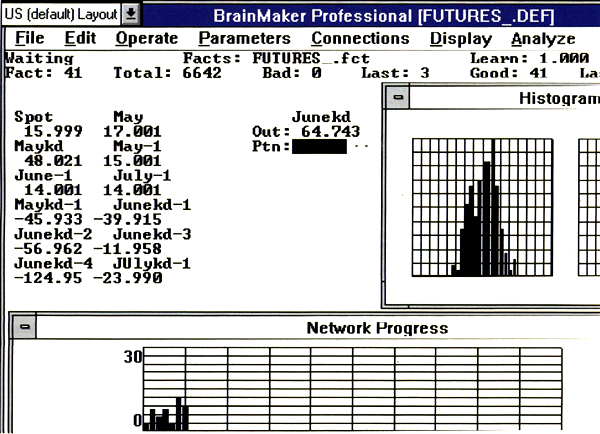Select the Junekd-2 value -56.962

point(48,249)
